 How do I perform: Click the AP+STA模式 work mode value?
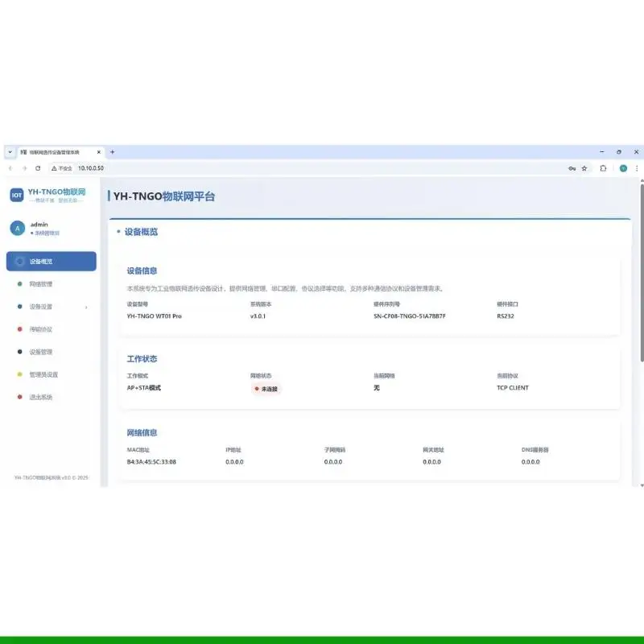(144, 388)
